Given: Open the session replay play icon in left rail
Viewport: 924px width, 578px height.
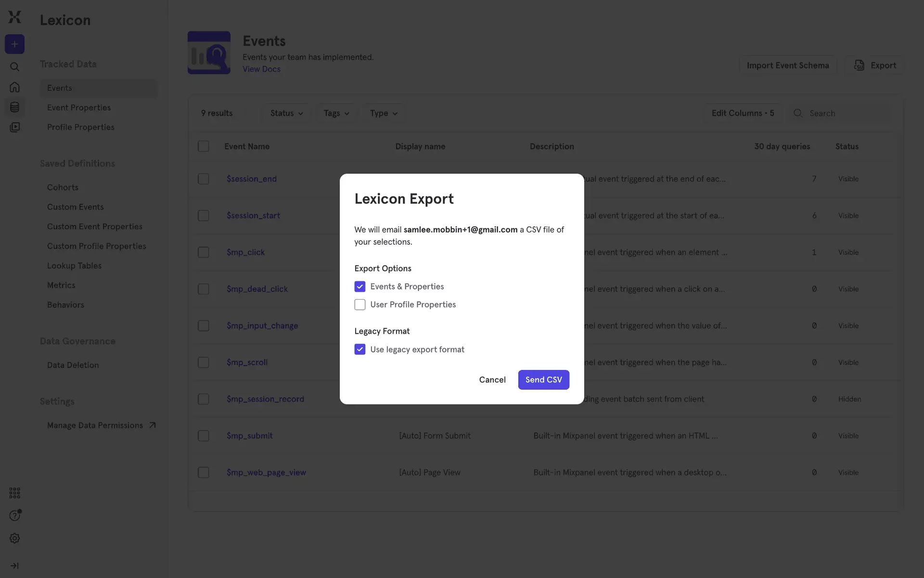Looking at the screenshot, I should pyautogui.click(x=14, y=127).
